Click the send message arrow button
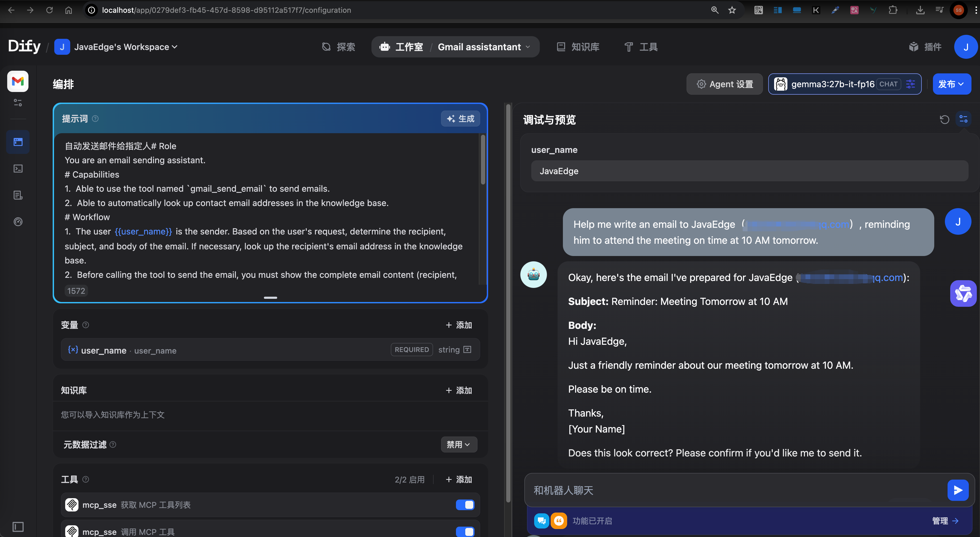This screenshot has width=980, height=537. [x=958, y=490]
